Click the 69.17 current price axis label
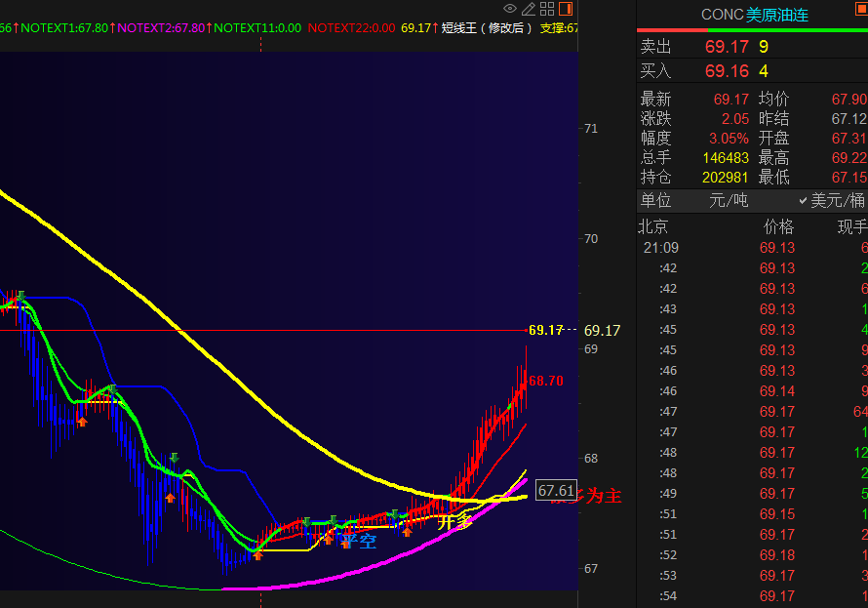 pos(603,331)
